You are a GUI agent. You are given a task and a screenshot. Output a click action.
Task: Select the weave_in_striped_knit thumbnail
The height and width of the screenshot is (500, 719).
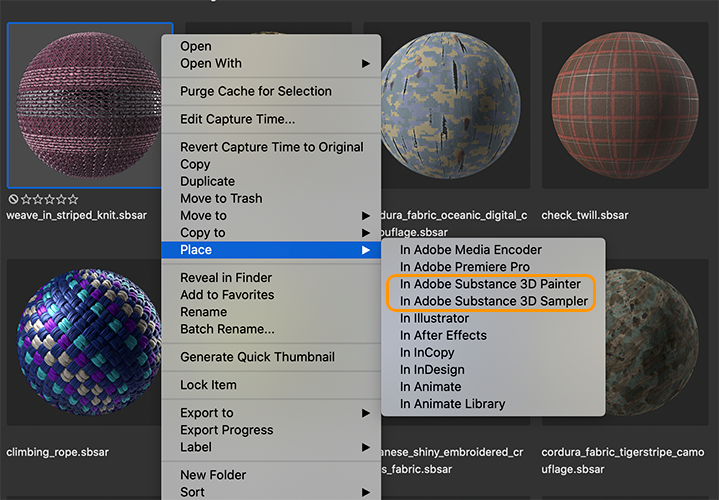click(x=85, y=106)
